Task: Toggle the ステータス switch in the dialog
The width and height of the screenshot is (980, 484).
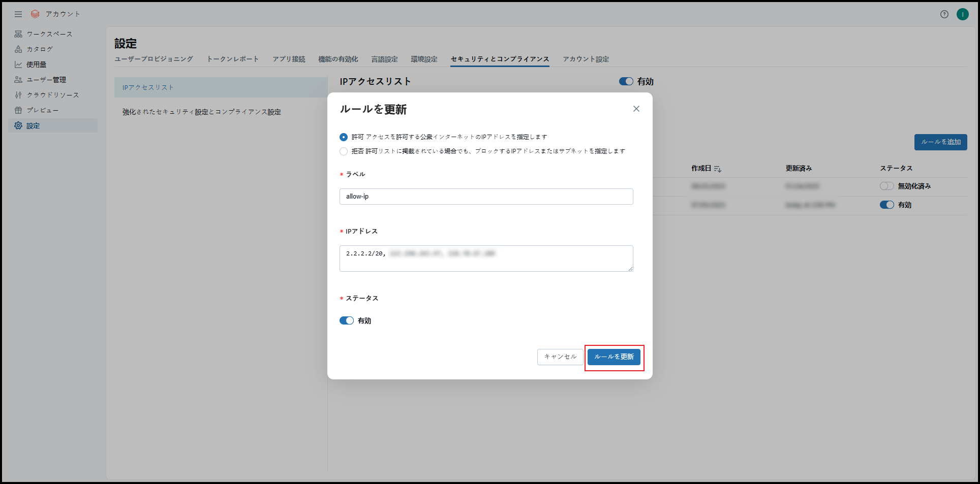Action: [x=347, y=320]
